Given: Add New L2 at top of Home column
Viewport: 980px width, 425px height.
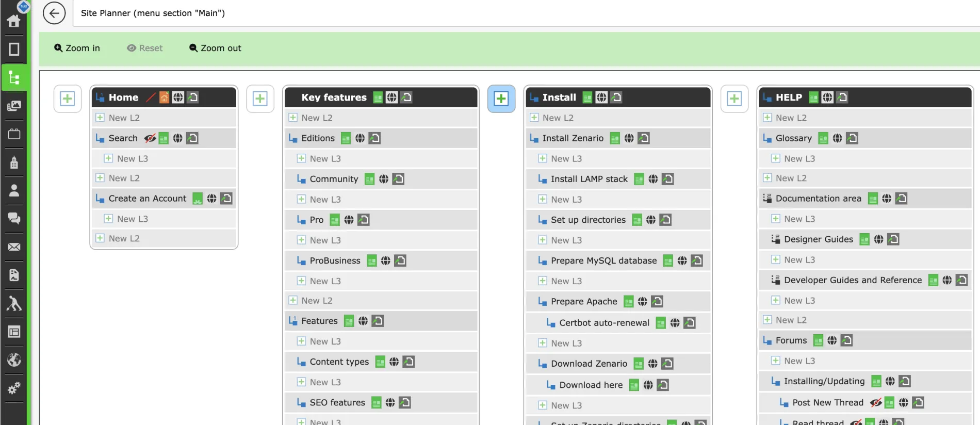Looking at the screenshot, I should pos(164,118).
